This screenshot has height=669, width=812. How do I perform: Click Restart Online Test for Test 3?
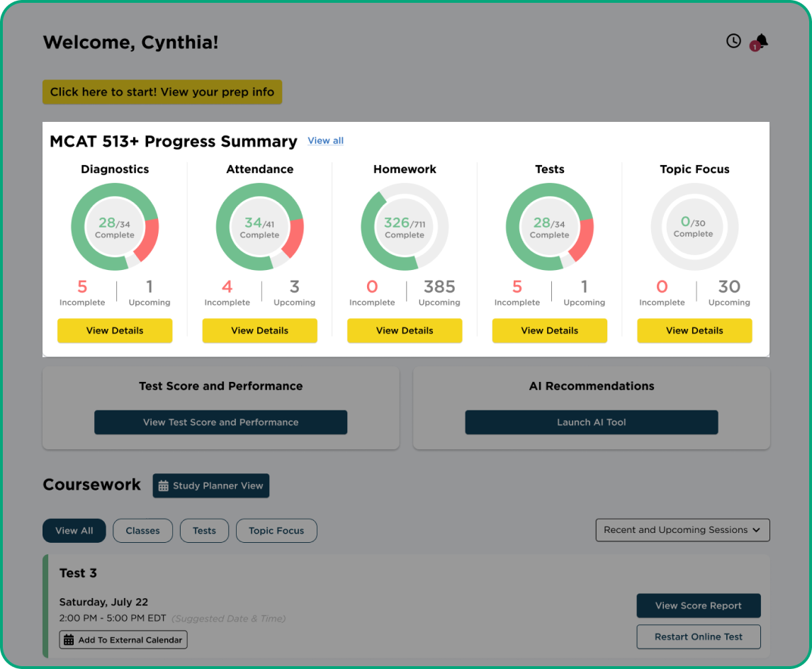tap(699, 636)
